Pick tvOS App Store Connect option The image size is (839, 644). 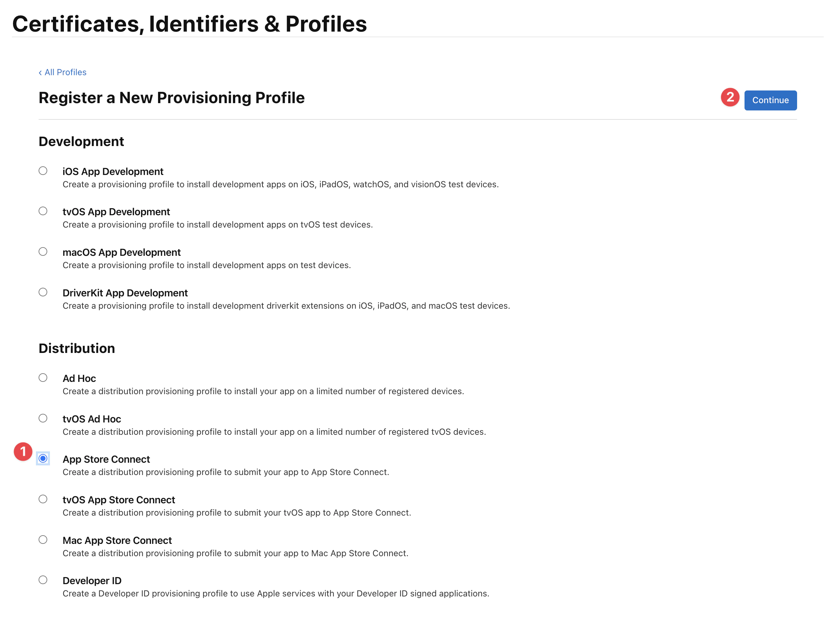click(x=43, y=499)
